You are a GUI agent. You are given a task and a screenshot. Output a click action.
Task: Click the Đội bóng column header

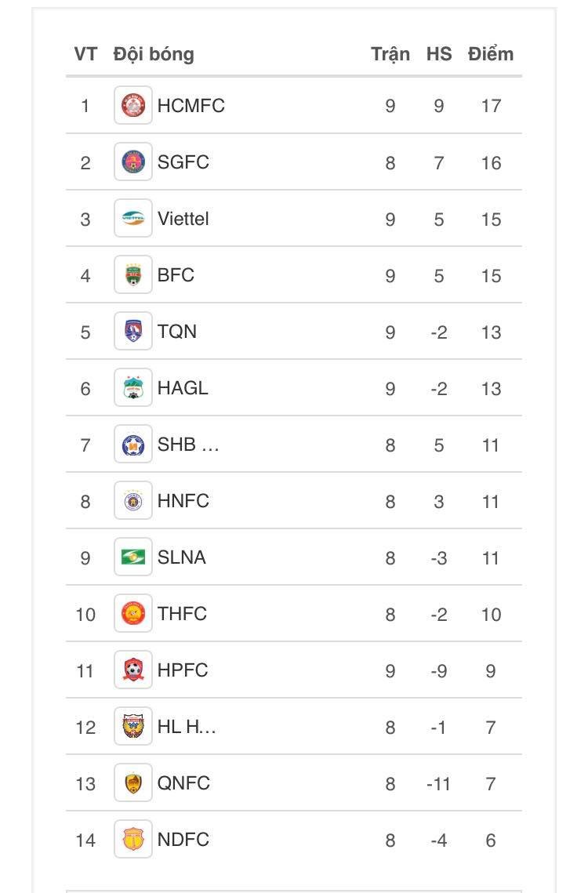(x=154, y=55)
